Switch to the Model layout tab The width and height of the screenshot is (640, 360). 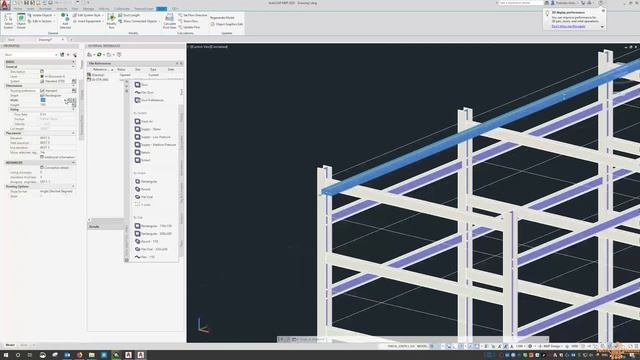click(x=10, y=345)
